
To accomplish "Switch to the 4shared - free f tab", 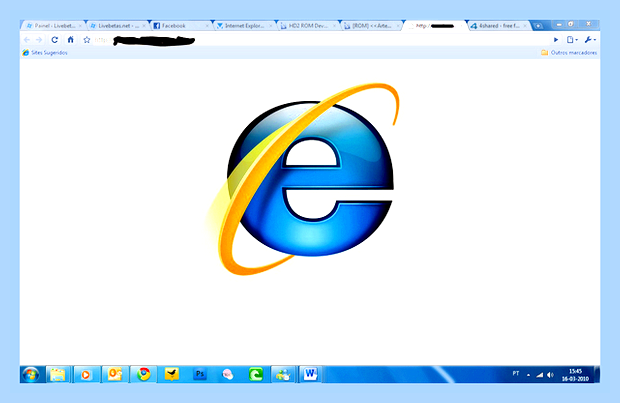I will [x=499, y=26].
